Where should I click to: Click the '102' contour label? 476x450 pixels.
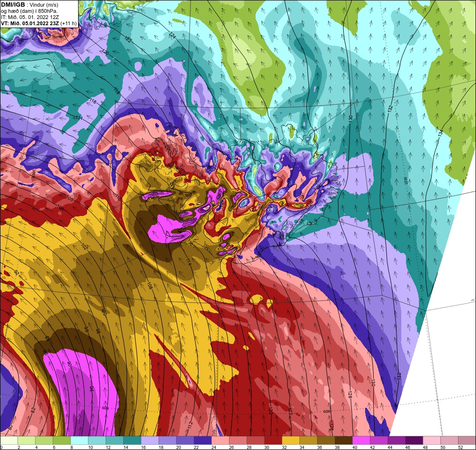coord(84,247)
